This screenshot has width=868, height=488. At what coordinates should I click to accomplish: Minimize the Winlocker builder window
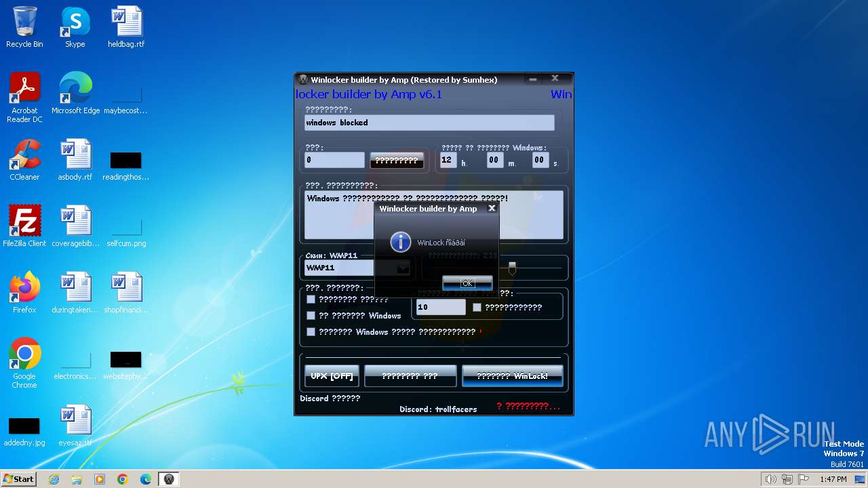[x=533, y=79]
